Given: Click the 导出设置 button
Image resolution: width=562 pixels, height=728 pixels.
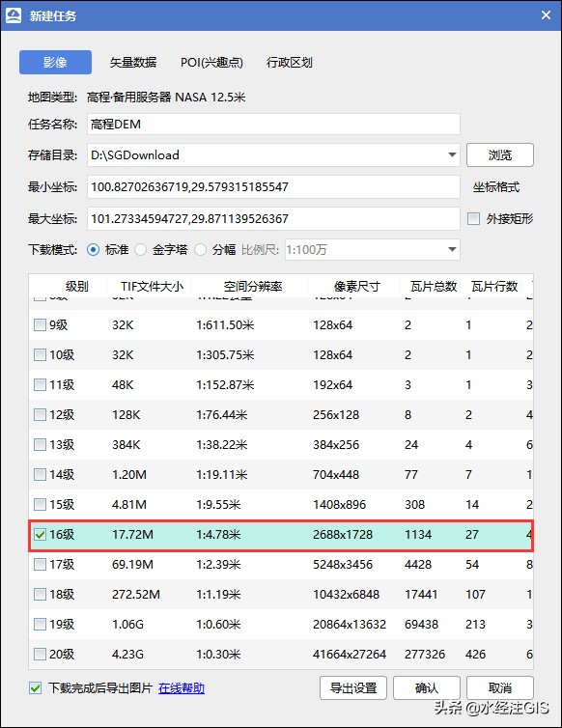Looking at the screenshot, I should pos(353,687).
